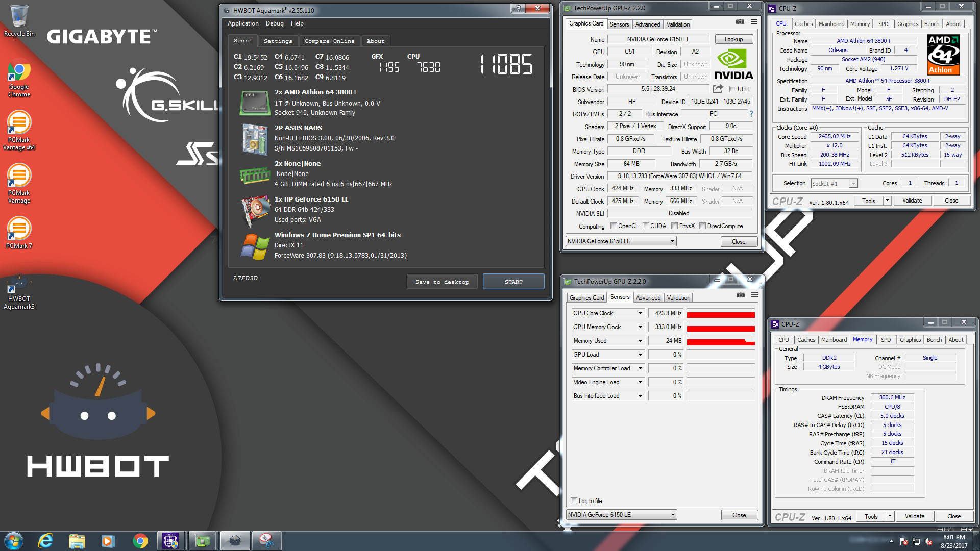Viewport: 980px width, 551px height.
Task: Open the PCMark Vantage x64 desktop shortcut
Action: point(19,131)
